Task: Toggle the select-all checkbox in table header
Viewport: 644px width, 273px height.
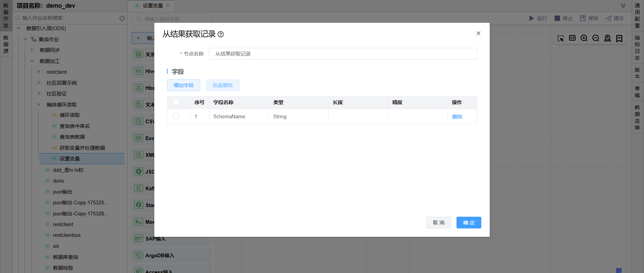Action: (176, 103)
